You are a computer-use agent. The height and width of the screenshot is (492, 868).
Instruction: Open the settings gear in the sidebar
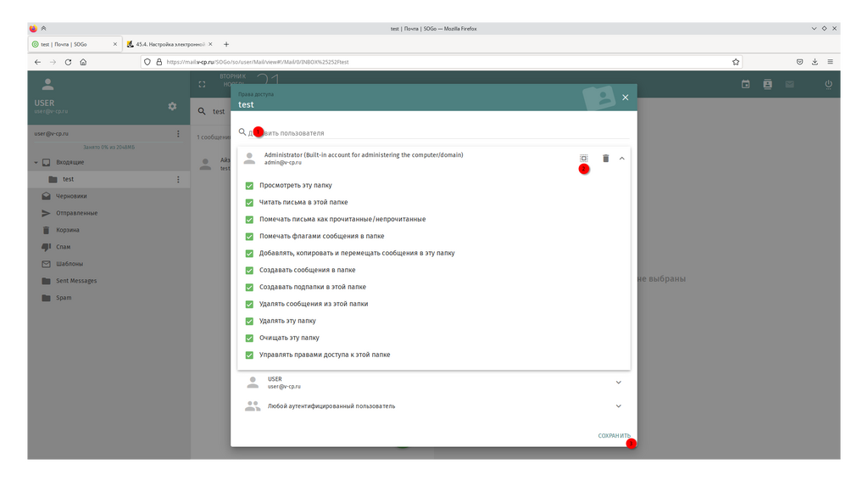tap(172, 106)
